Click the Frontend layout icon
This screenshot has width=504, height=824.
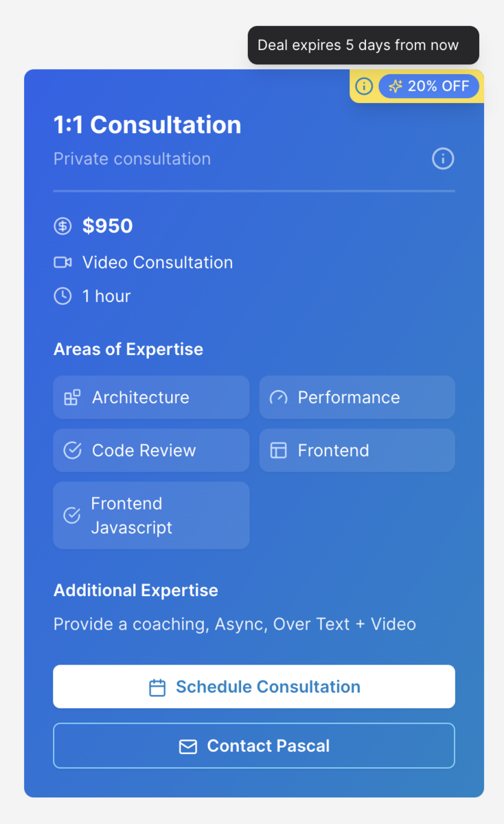pyautogui.click(x=278, y=450)
